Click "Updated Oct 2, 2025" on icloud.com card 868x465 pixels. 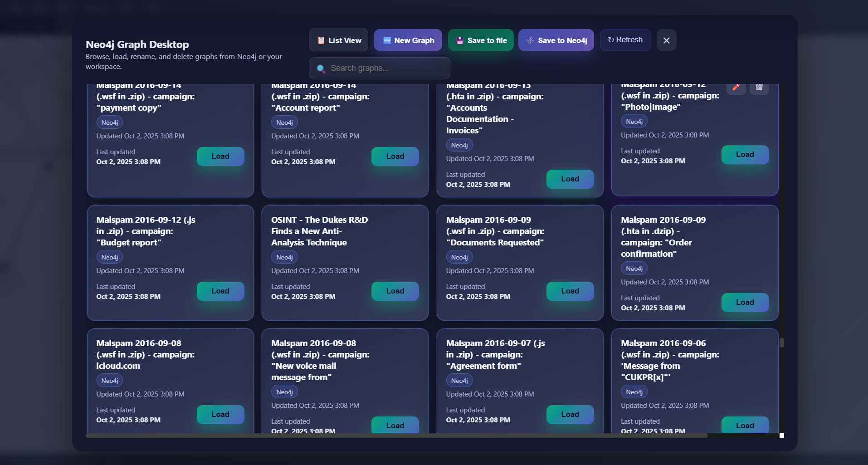point(140,394)
